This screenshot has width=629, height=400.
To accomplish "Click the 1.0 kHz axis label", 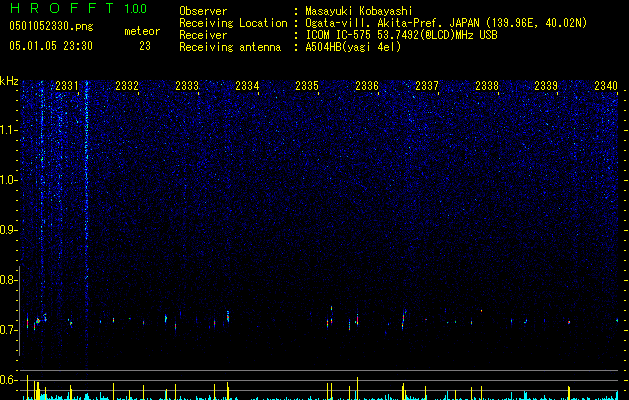I will (x=9, y=180).
